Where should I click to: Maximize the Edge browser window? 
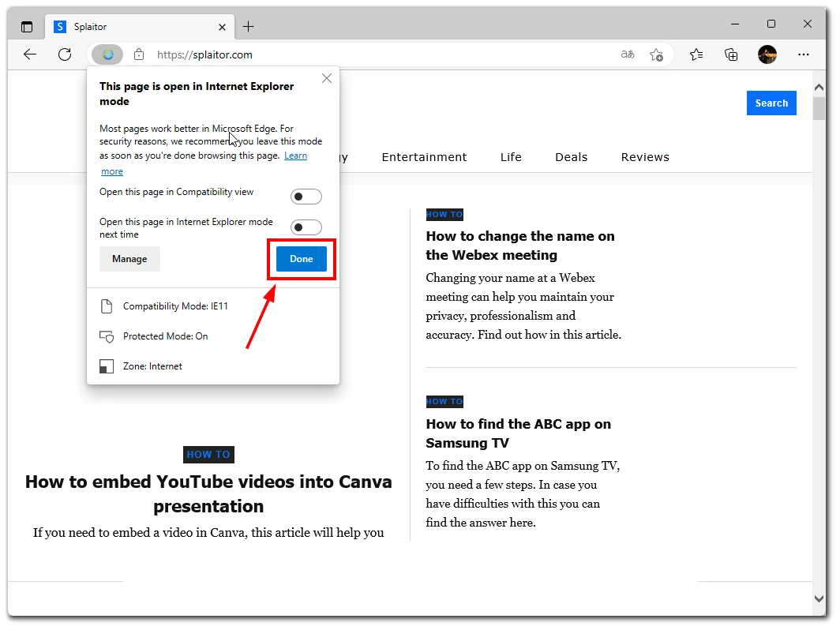click(771, 24)
